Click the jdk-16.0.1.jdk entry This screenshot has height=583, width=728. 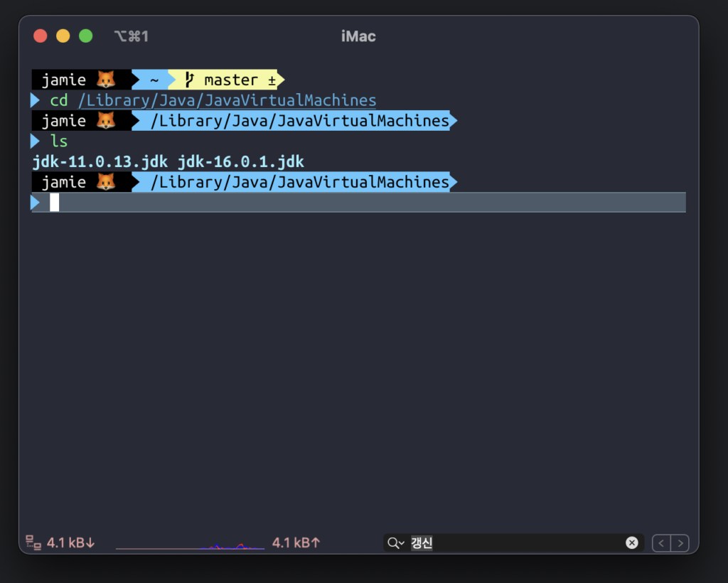tap(241, 161)
